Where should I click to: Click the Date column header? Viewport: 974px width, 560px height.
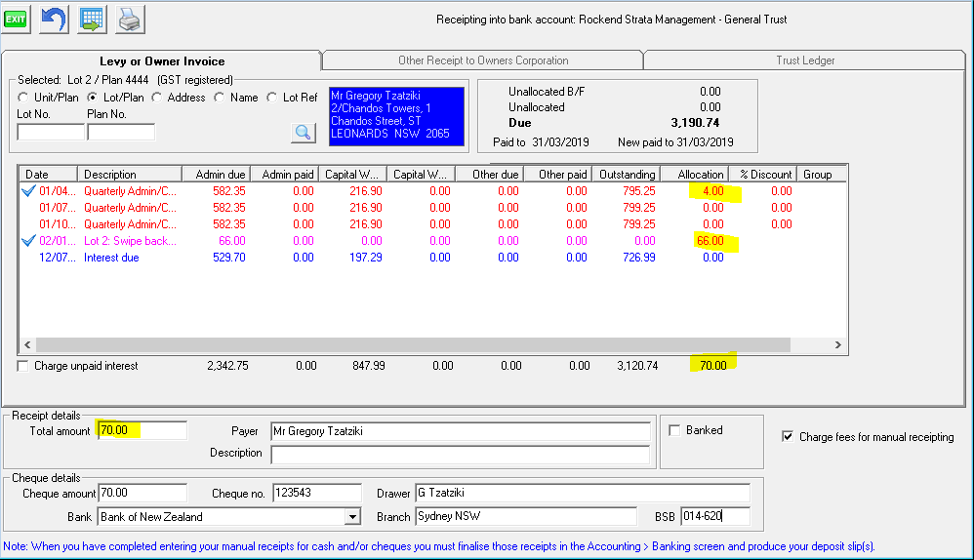coord(49,174)
